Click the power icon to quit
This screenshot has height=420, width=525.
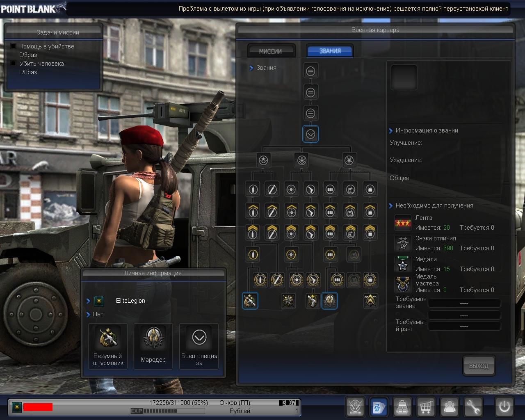point(504,407)
